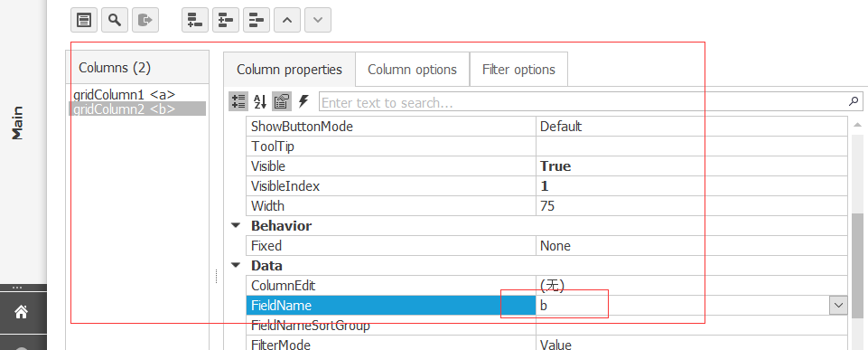Click the add column toolbar icon
The height and width of the screenshot is (350, 868).
(195, 21)
